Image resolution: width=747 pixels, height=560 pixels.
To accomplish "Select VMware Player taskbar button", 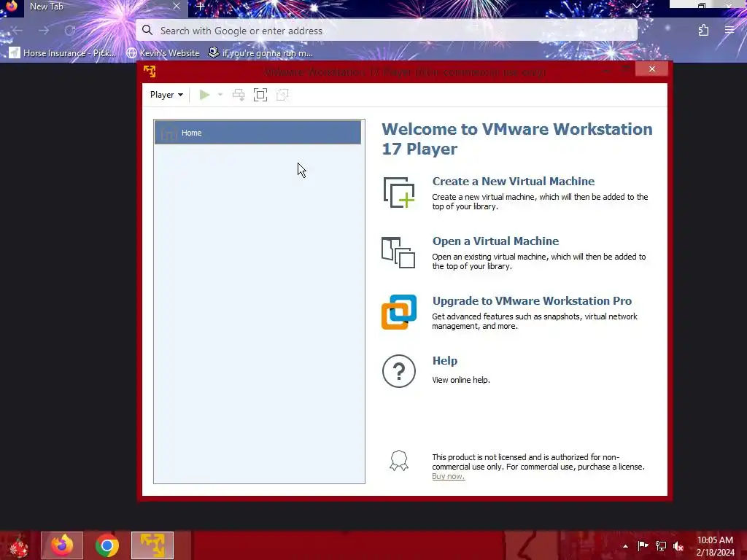I will 152,545.
